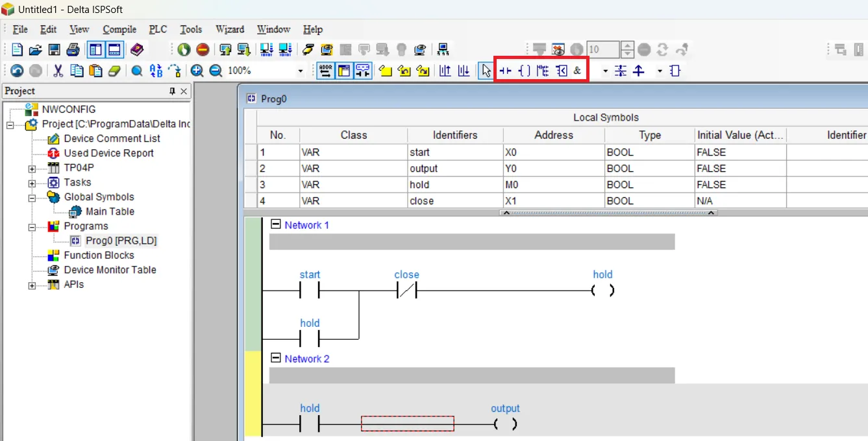Toggle the network comment display button
The height and width of the screenshot is (441, 868).
(363, 71)
